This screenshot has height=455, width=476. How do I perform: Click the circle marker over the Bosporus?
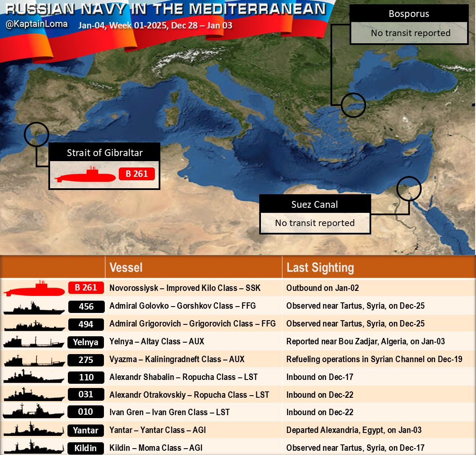[x=353, y=105]
